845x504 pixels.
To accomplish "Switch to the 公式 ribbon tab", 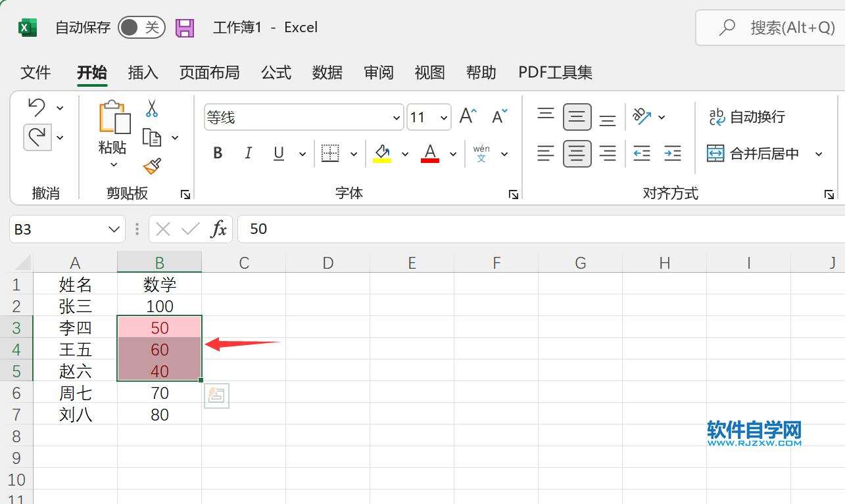I will coord(276,72).
